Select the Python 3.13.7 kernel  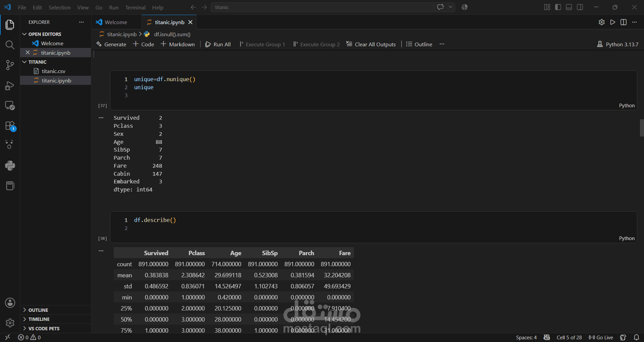[618, 44]
